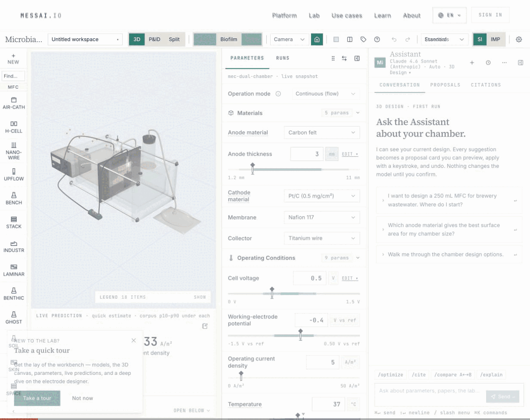Reset camera to home view
Screen dimensions: 530x420
pos(317,39)
